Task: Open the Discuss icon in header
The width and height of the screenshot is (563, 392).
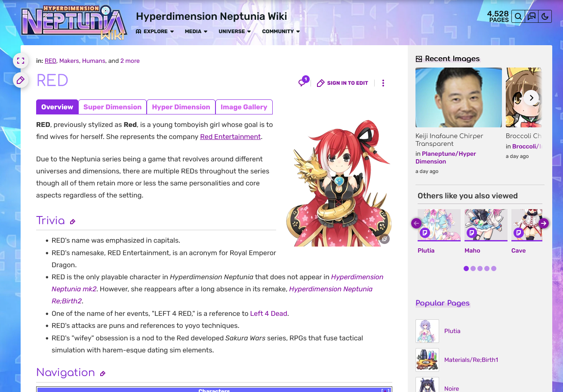Action: 532,17
